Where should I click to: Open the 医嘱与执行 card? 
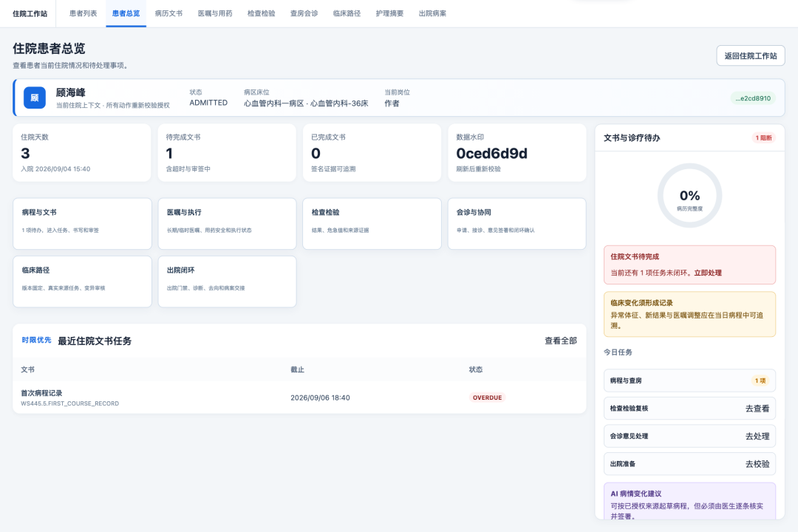[x=227, y=223]
